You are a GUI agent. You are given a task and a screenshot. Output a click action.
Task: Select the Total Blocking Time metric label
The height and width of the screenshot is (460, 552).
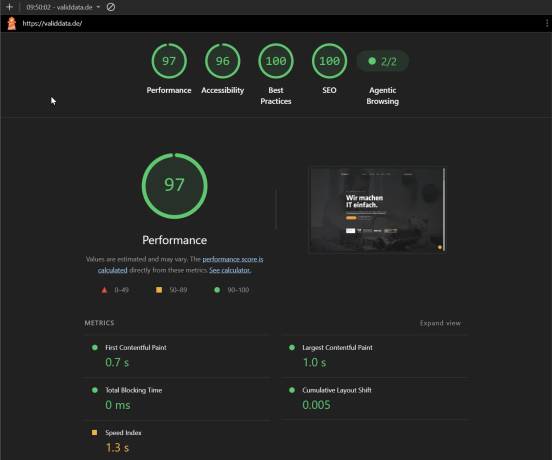click(134, 390)
